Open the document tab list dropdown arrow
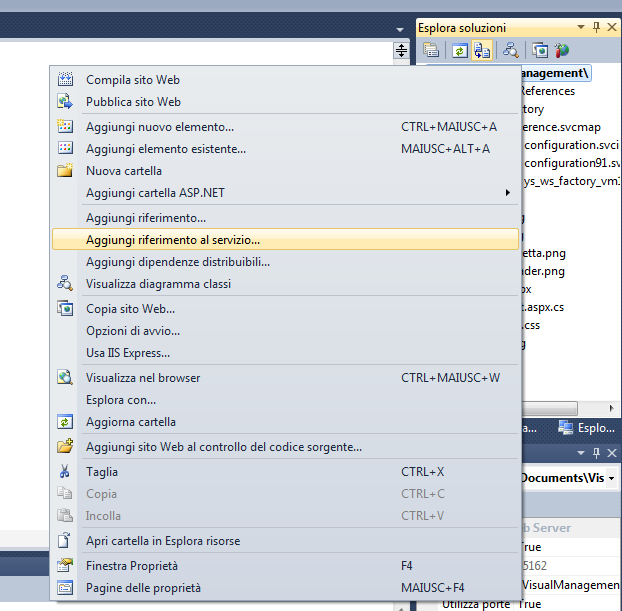 pos(400,30)
